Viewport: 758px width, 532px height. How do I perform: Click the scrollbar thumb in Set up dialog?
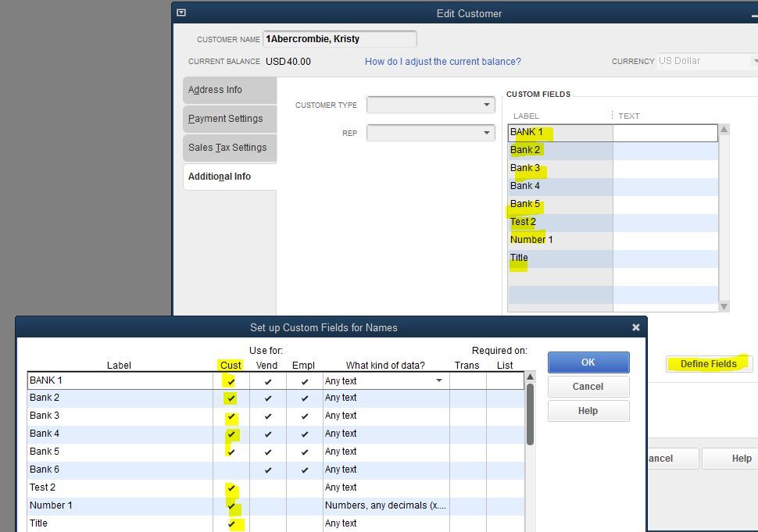[x=530, y=414]
